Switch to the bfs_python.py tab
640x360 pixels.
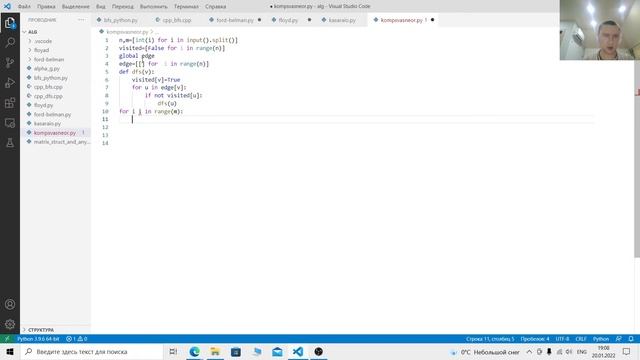point(120,20)
